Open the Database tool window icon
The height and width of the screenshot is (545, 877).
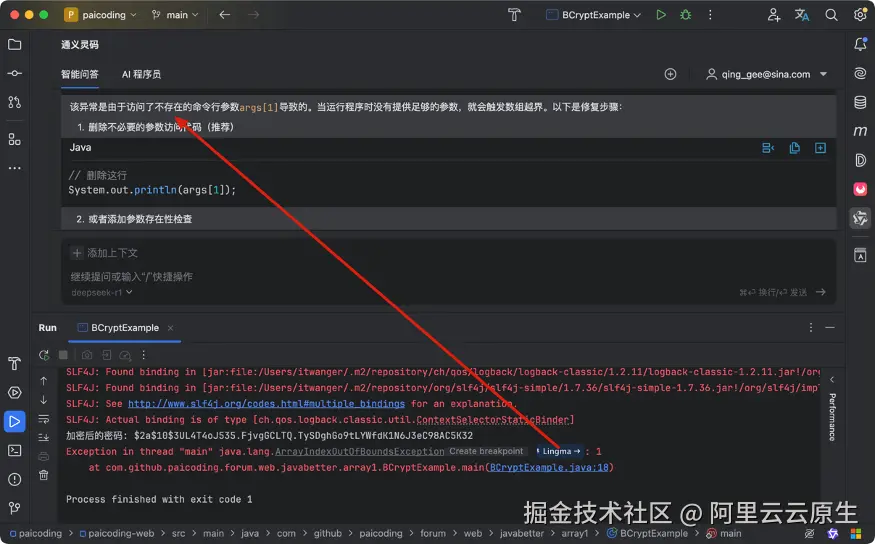click(860, 102)
